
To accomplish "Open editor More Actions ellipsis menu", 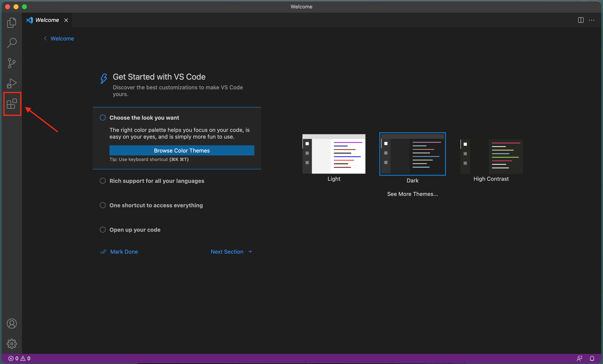I will (x=591, y=20).
